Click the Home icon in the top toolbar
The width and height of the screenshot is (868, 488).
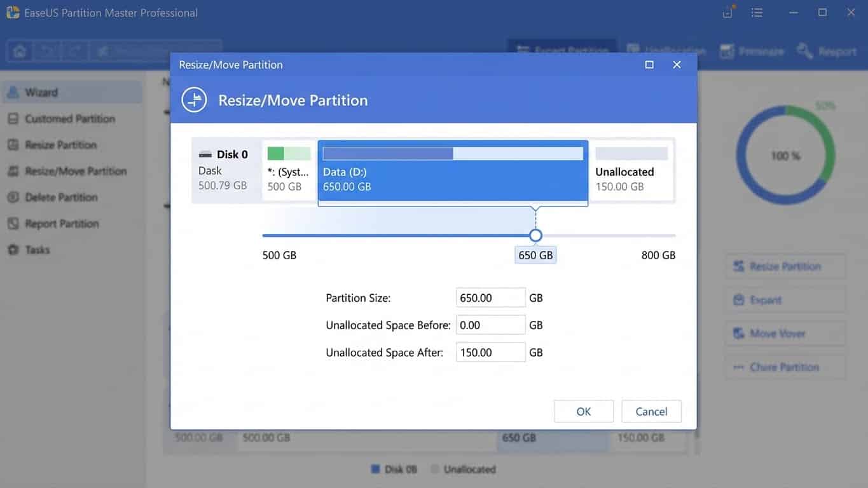[x=18, y=50]
